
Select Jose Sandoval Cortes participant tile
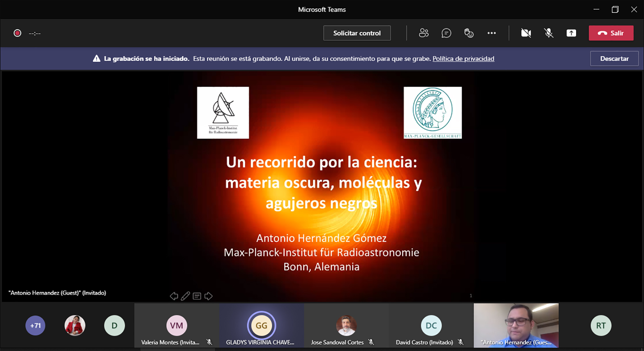point(346,326)
